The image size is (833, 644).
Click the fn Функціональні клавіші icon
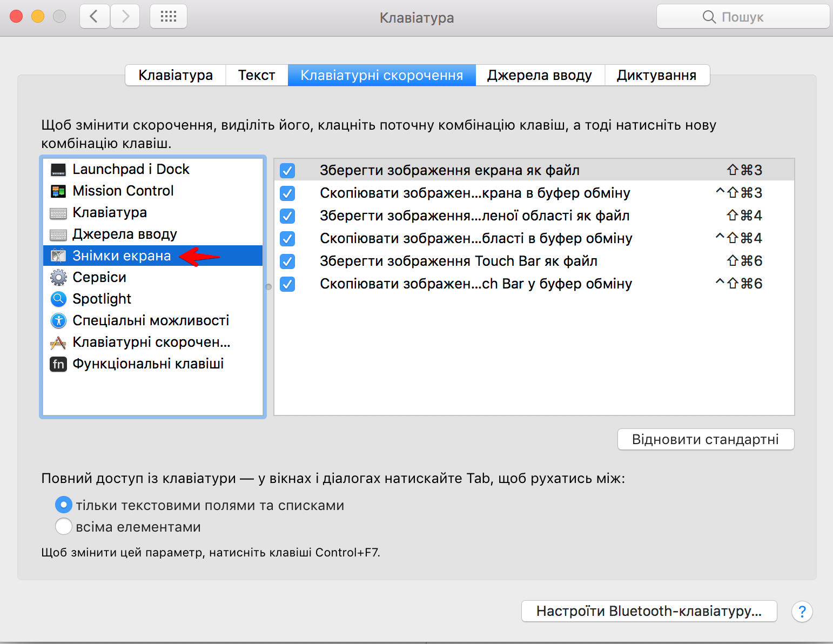click(58, 364)
